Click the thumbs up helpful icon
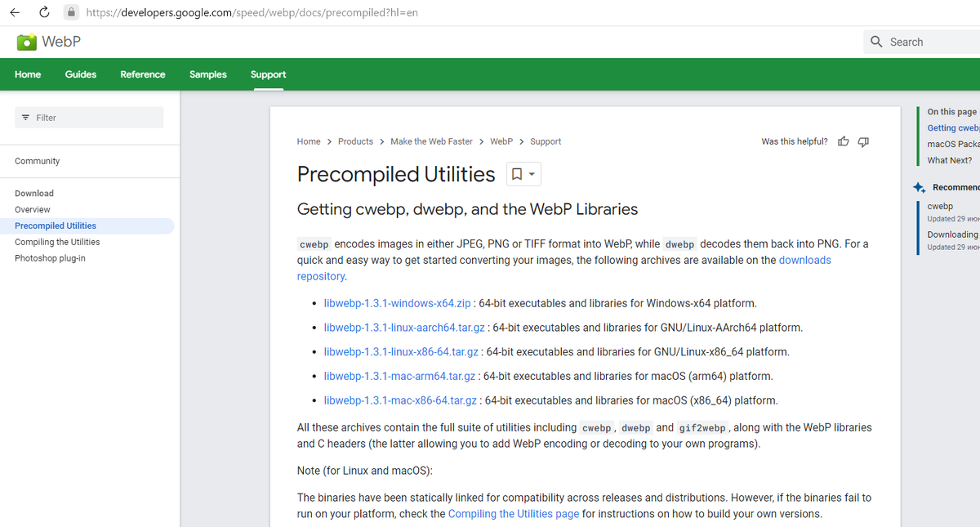 [844, 141]
